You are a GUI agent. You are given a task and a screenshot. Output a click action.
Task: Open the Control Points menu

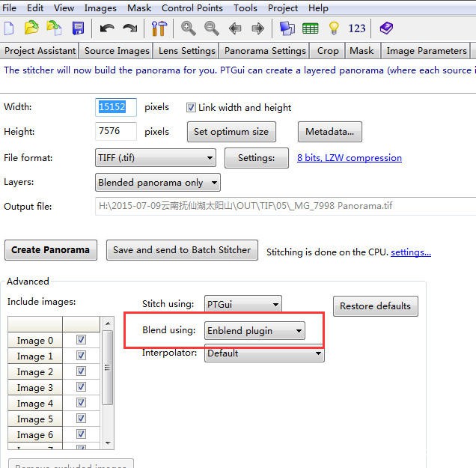[x=192, y=7]
